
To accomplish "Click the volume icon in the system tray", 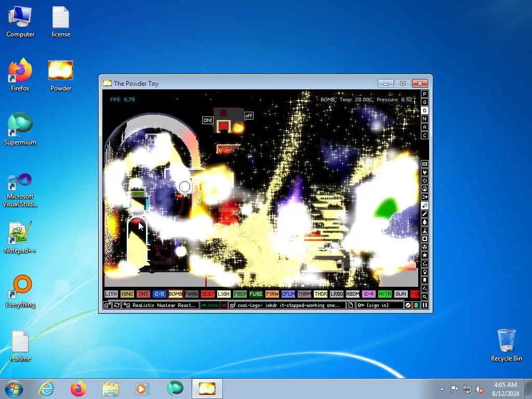I will coord(480,389).
